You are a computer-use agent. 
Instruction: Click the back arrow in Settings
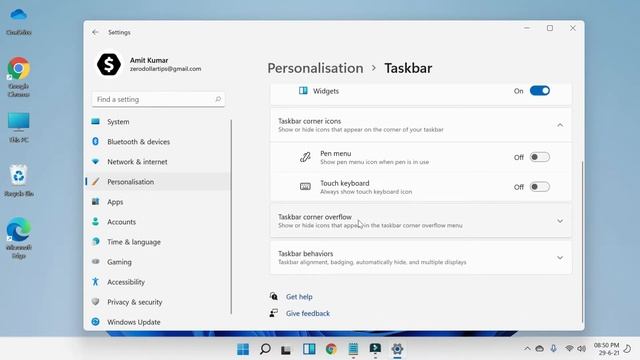(x=95, y=32)
